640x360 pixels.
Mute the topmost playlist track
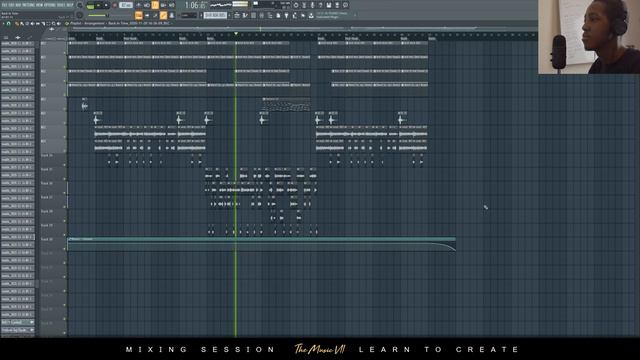(64, 53)
